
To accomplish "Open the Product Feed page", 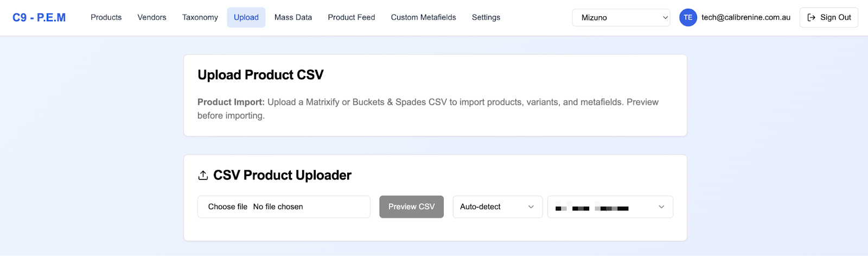I will click(x=351, y=17).
